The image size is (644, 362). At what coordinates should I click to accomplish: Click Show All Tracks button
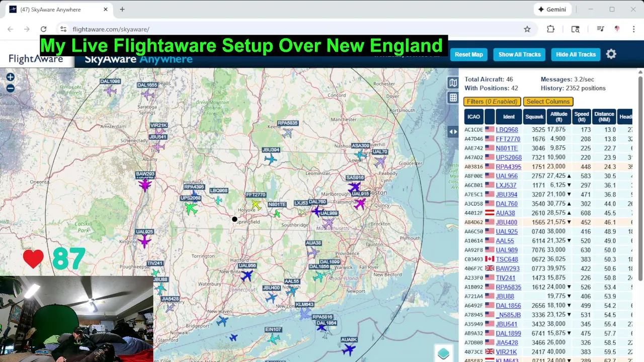(x=520, y=54)
